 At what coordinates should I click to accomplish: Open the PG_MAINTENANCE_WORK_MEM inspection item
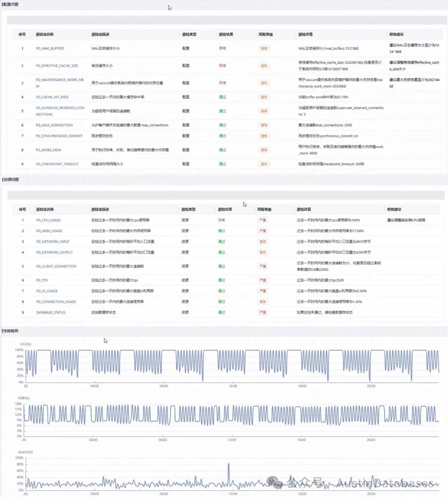tap(60, 83)
